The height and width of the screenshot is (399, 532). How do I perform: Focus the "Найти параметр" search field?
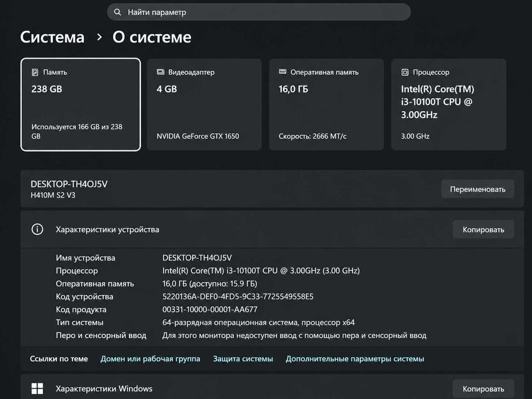(259, 12)
